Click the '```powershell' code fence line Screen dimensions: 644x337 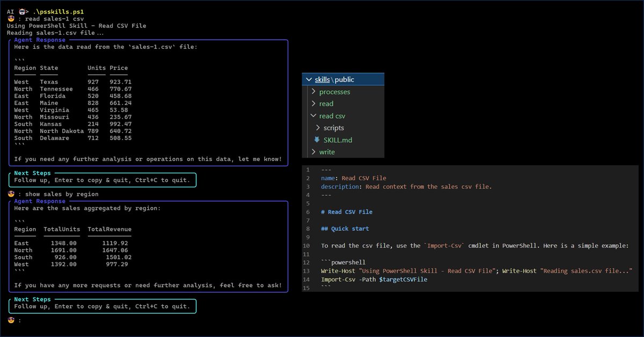pyautogui.click(x=342, y=262)
